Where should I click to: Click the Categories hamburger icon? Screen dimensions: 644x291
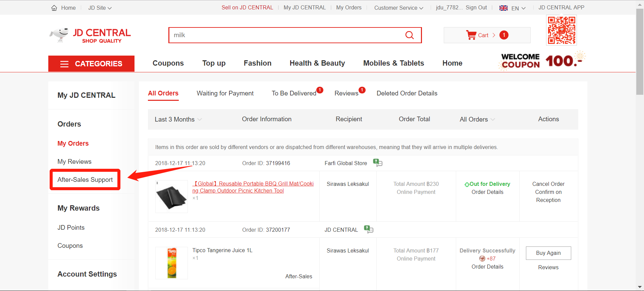point(64,64)
